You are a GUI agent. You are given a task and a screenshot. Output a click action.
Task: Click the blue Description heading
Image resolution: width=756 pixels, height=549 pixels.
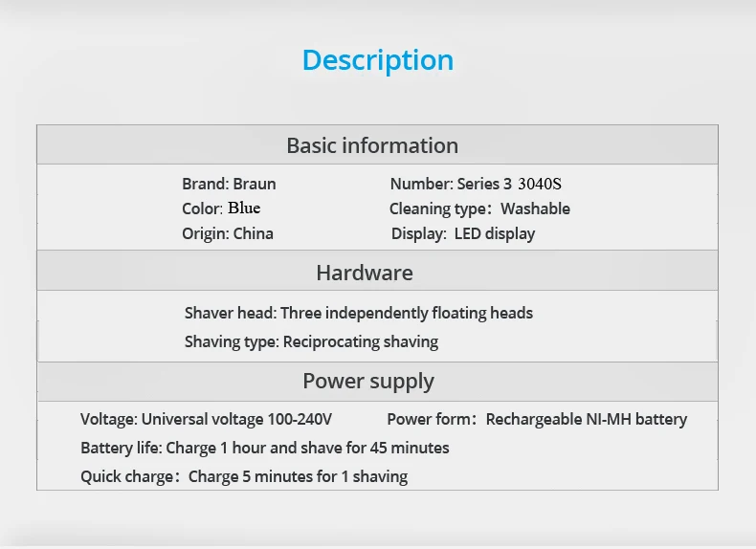(x=378, y=60)
